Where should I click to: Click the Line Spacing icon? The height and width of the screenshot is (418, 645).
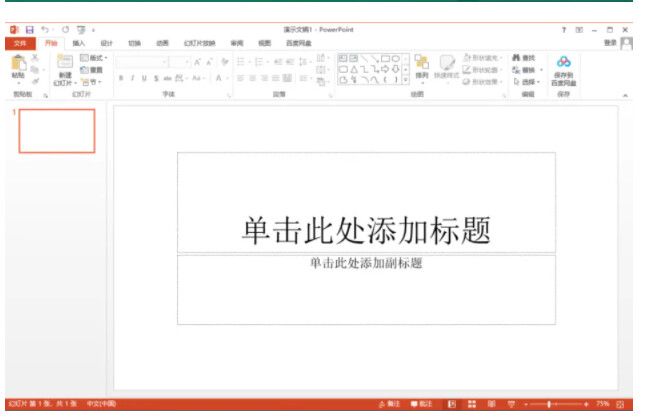[x=303, y=62]
